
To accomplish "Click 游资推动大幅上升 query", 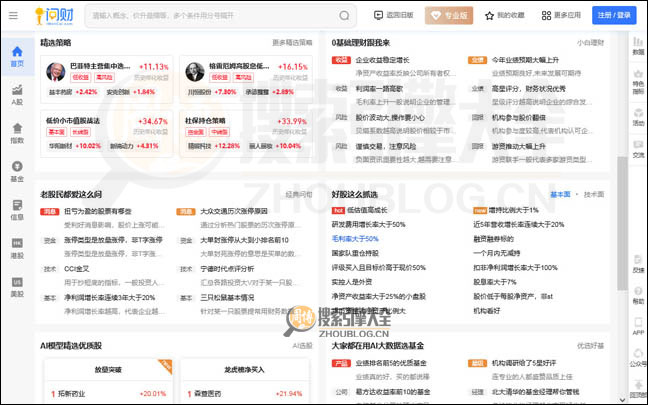I will 518,146.
